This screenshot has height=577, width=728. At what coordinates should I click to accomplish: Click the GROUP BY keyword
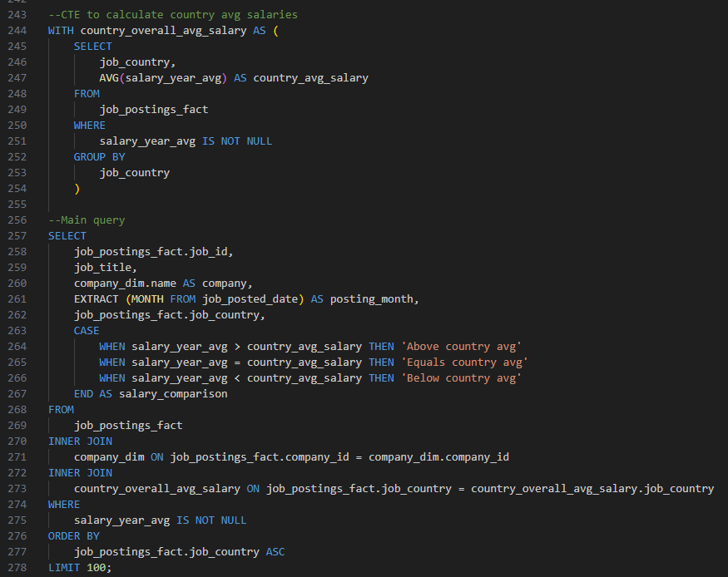coord(99,157)
